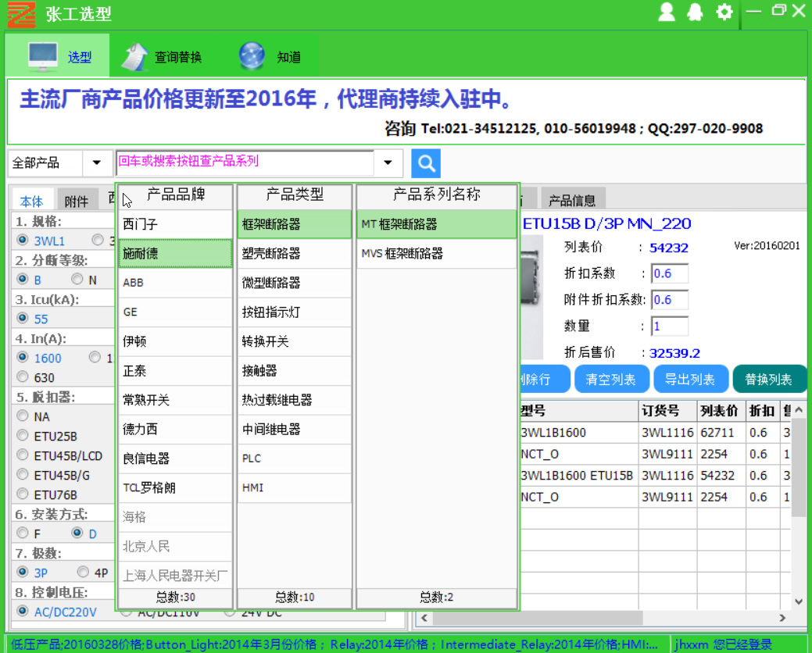Image resolution: width=812 pixels, height=653 pixels.
Task: Click the 选型 monitor icon
Action: pos(43,56)
